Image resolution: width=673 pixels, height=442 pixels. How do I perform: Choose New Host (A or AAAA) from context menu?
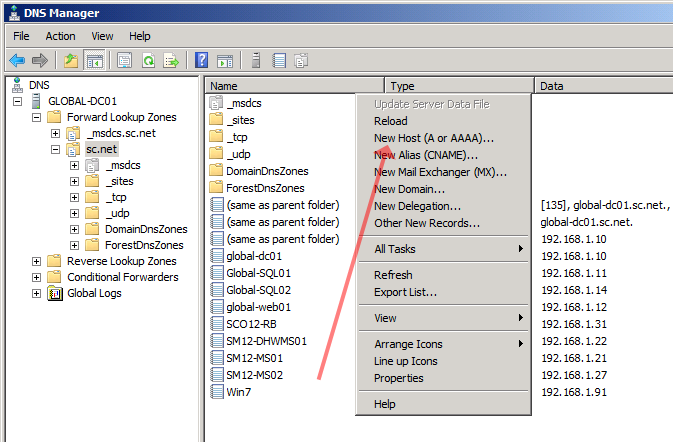(x=433, y=138)
